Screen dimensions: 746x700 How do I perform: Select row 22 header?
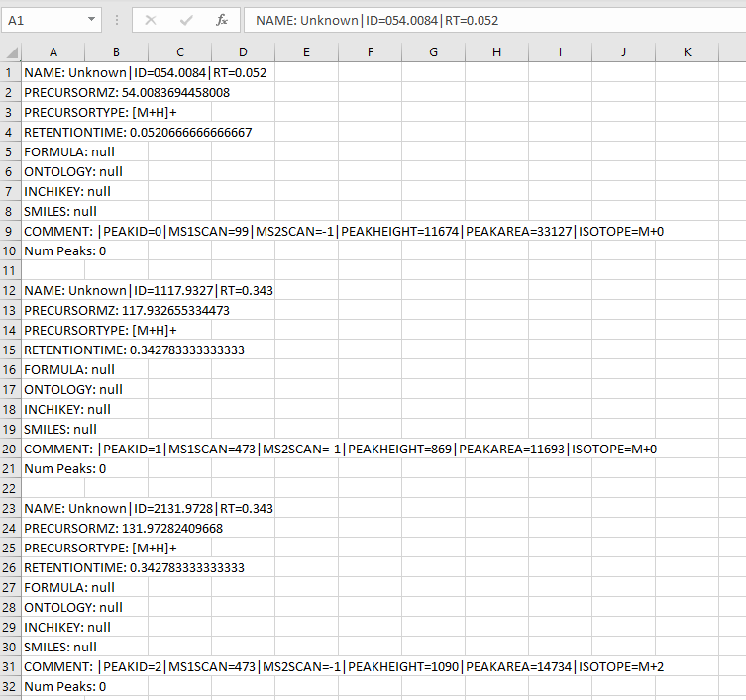[x=10, y=488]
